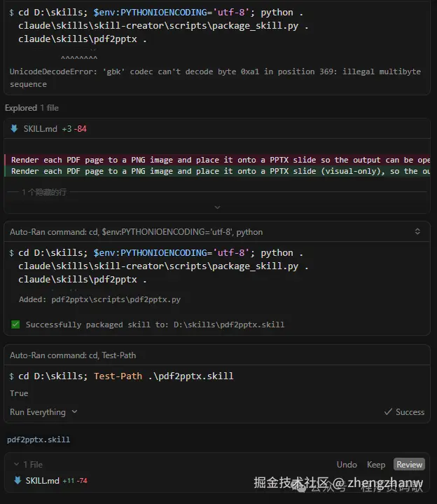Viewport: 437px width, 504px height.
Task: Click the removed red diff line
Action: (x=217, y=160)
